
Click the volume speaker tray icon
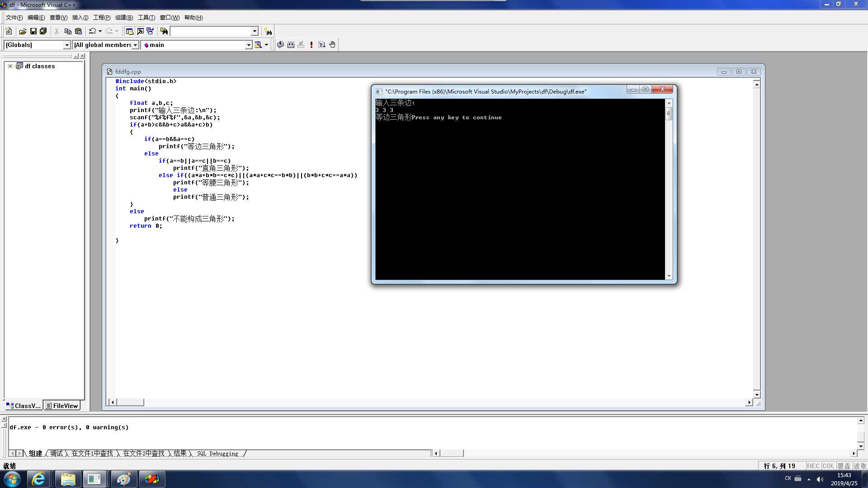coord(820,479)
